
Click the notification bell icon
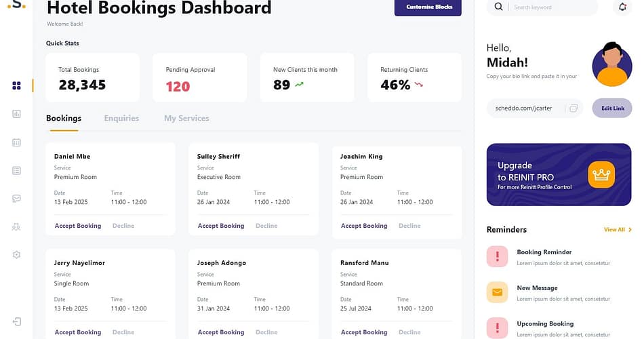tap(623, 7)
